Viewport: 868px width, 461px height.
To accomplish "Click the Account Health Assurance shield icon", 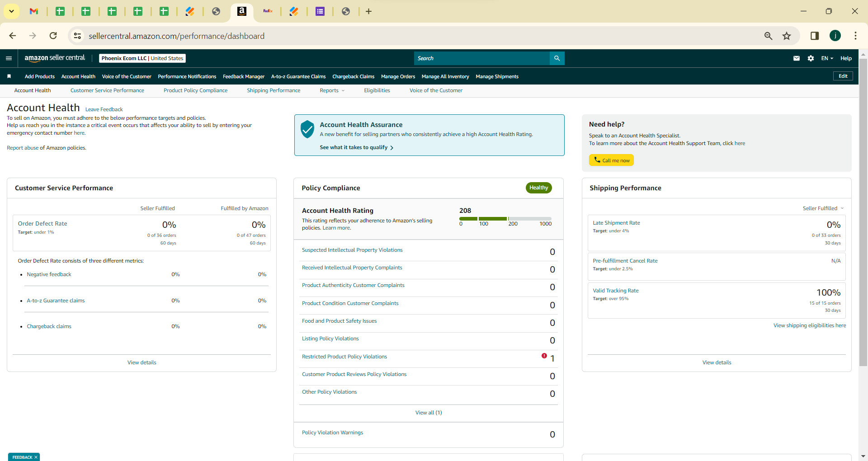I will [x=307, y=129].
